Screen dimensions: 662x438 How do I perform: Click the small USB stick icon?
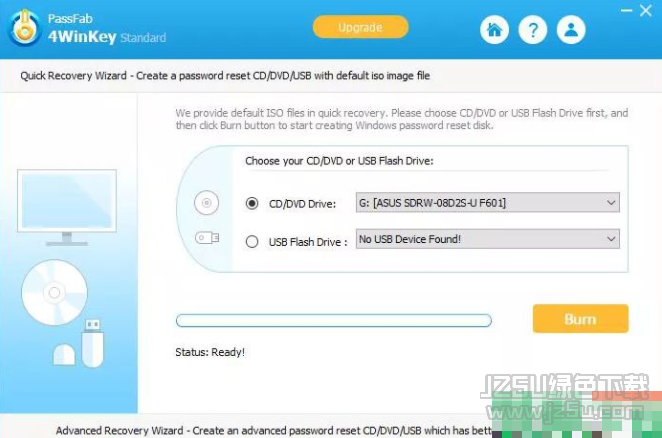(x=207, y=238)
